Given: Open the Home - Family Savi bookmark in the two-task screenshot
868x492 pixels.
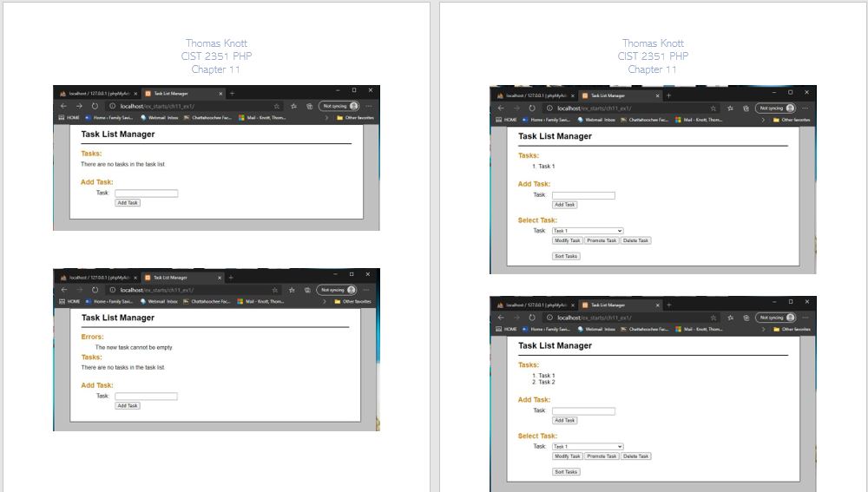Looking at the screenshot, I should (x=546, y=329).
